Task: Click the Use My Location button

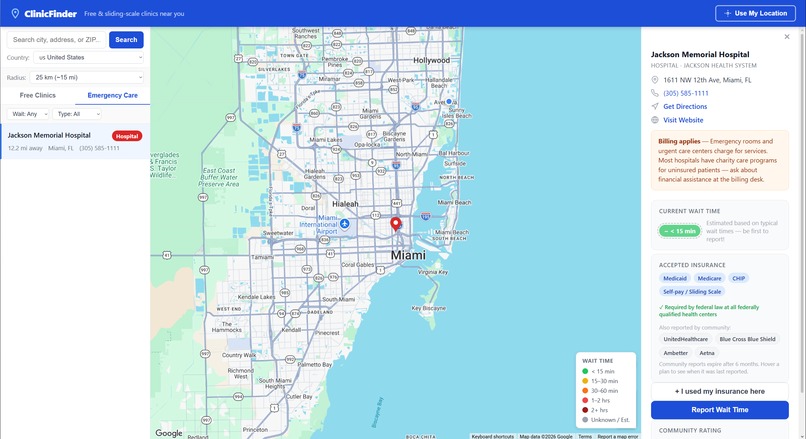Action: pos(755,13)
